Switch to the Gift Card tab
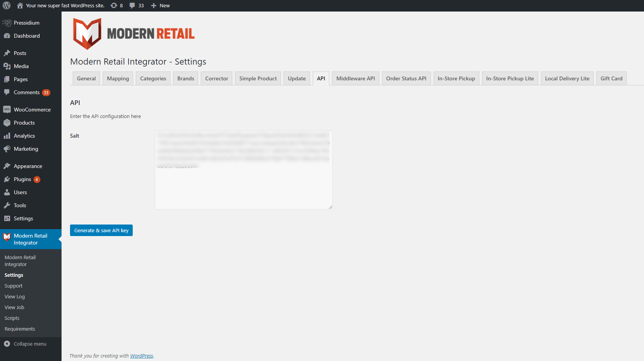This screenshot has height=361, width=644. click(x=612, y=78)
